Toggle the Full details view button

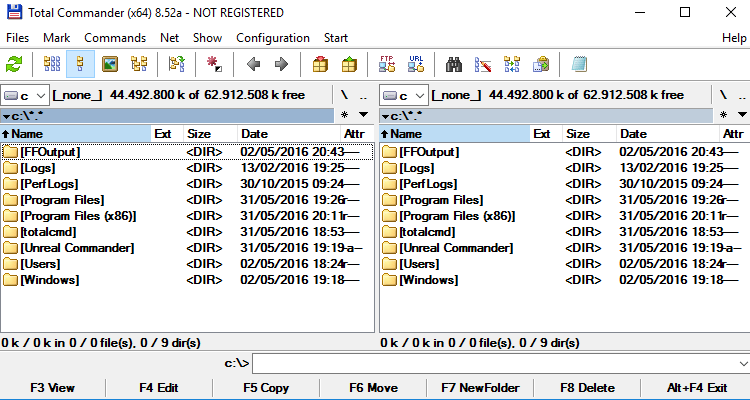click(x=81, y=64)
